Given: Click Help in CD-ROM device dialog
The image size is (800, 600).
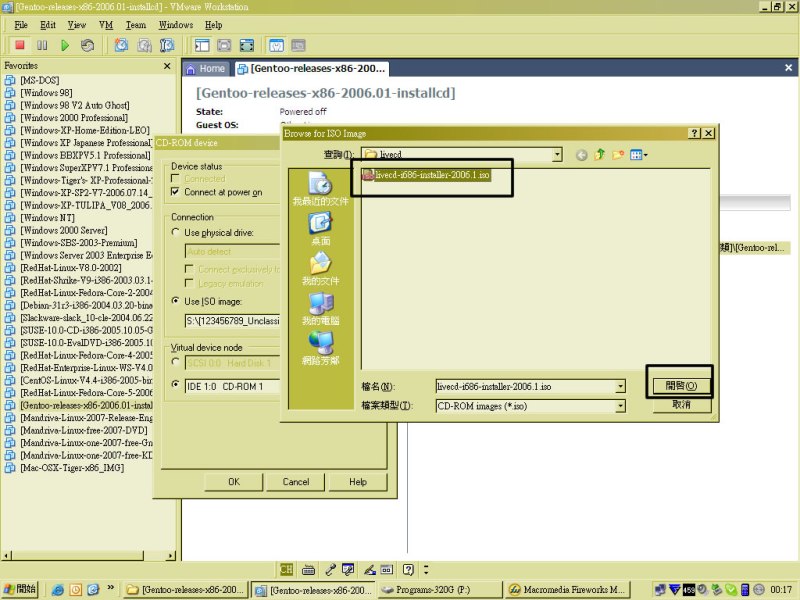Looking at the screenshot, I should click(x=358, y=482).
